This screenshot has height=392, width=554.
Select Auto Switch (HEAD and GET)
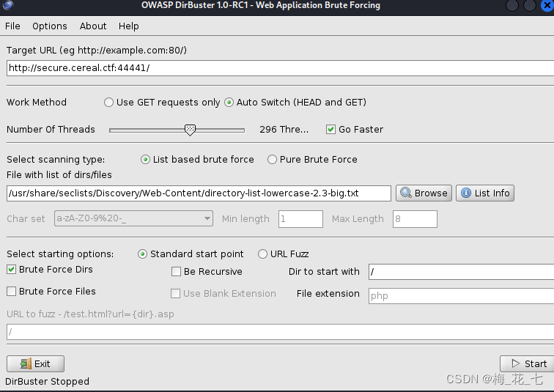pyautogui.click(x=295, y=103)
